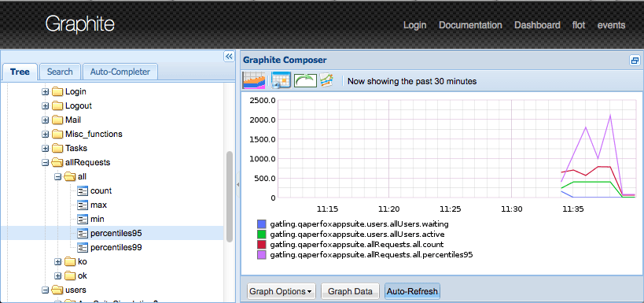Select the min metric in tree
Screen dimensions: 644x303
coord(98,219)
